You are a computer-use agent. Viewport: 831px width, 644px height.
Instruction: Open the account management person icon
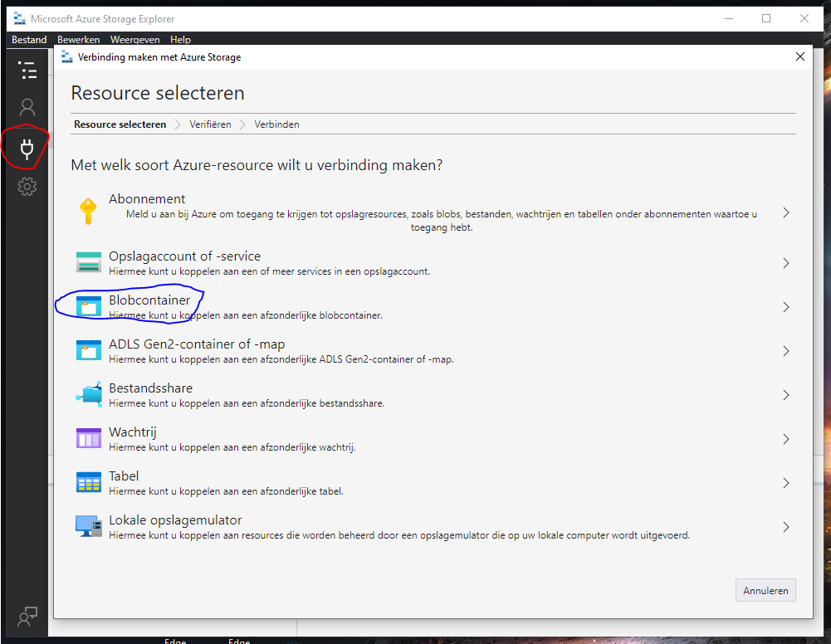(x=27, y=108)
